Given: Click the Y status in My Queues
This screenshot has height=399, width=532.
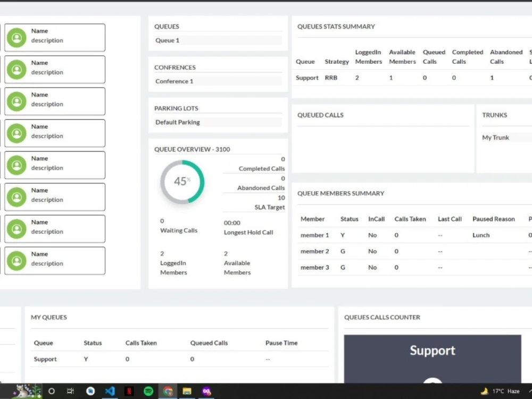Looking at the screenshot, I should click(86, 359).
